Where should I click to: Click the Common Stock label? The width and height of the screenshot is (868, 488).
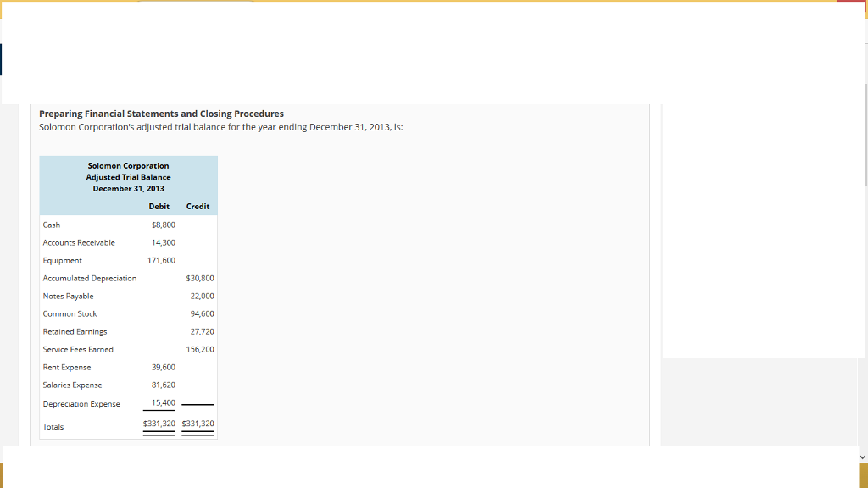coord(70,313)
